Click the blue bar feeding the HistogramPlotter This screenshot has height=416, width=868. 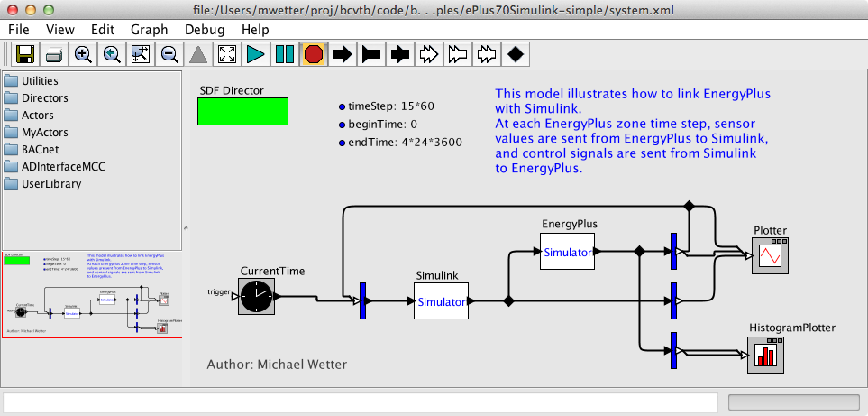tap(673, 351)
